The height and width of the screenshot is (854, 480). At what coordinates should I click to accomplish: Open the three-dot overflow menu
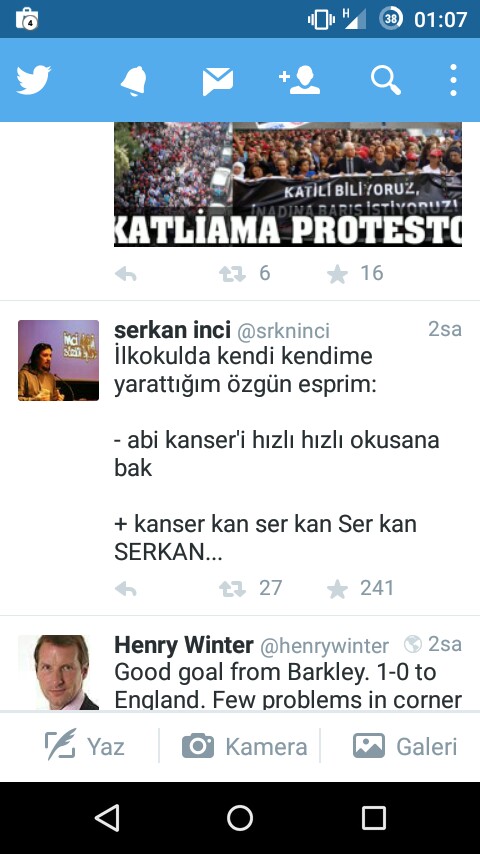click(x=453, y=81)
